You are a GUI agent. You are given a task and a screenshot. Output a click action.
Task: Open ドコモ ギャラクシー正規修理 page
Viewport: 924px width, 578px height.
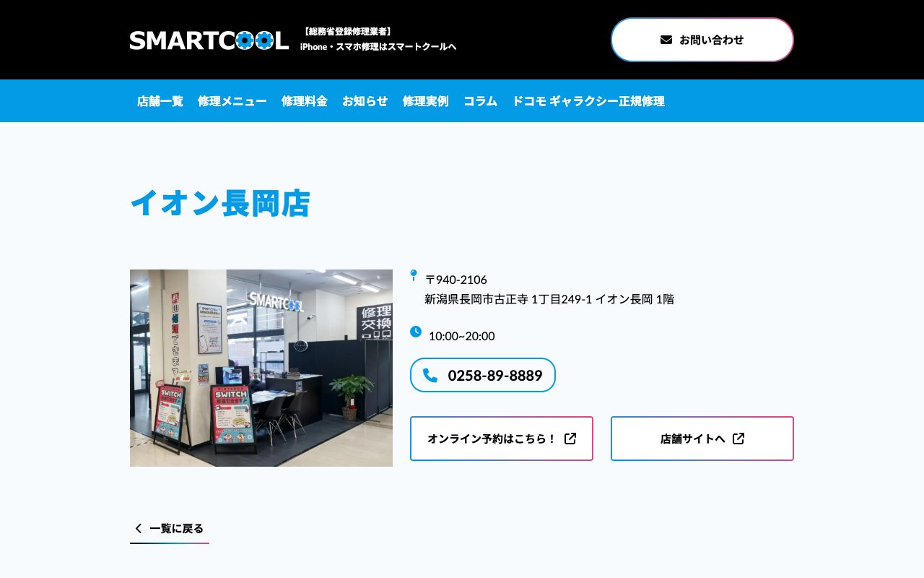coord(588,101)
